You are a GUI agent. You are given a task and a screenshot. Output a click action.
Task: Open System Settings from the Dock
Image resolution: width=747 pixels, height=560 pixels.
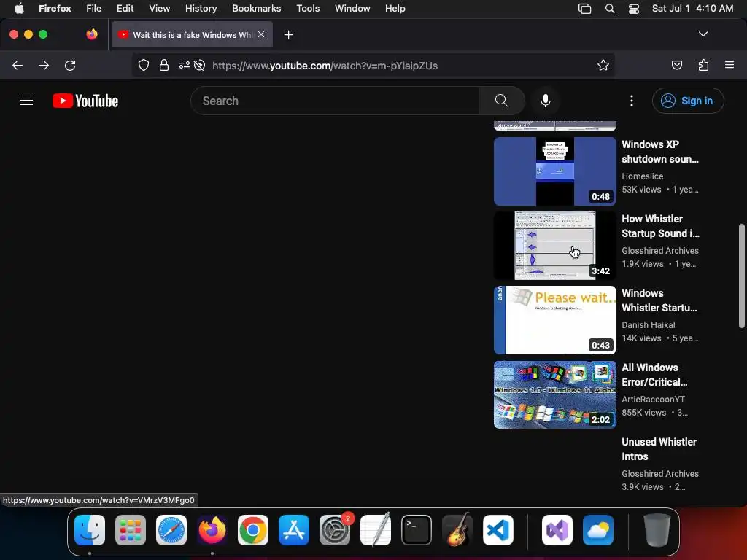coord(335,530)
